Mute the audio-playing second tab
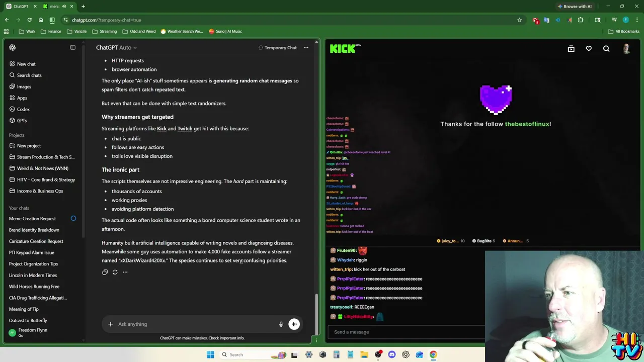 click(x=64, y=7)
